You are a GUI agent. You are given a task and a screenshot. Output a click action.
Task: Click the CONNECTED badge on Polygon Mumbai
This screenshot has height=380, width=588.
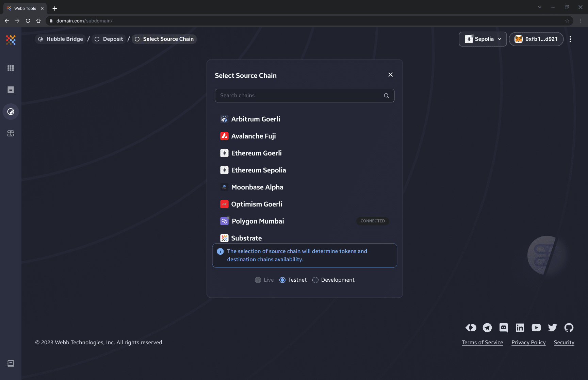click(x=373, y=221)
